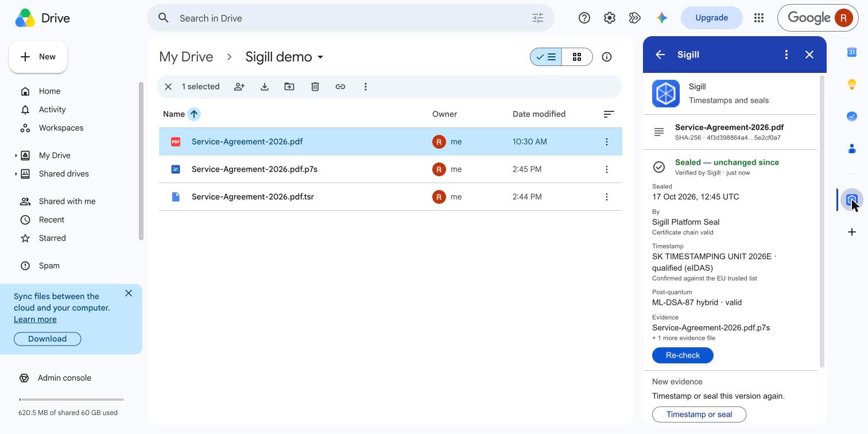Open search options filter
Image resolution: width=868 pixels, height=434 pixels.
[538, 18]
